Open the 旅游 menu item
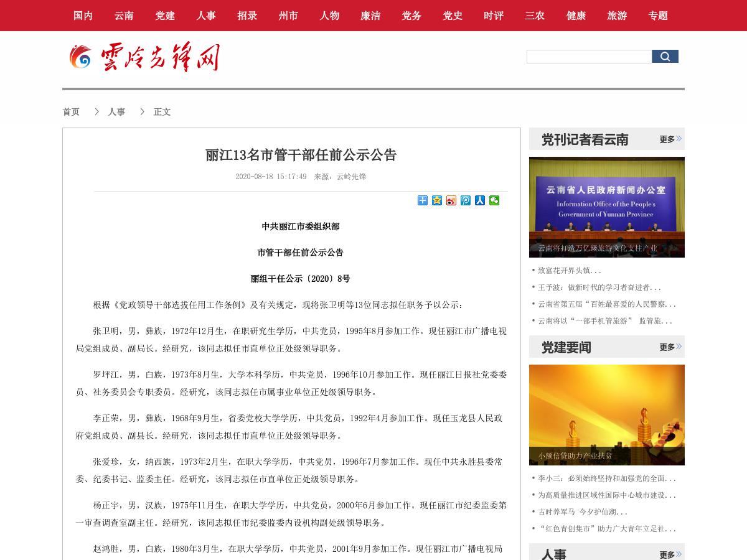The height and width of the screenshot is (560, 747). click(617, 16)
